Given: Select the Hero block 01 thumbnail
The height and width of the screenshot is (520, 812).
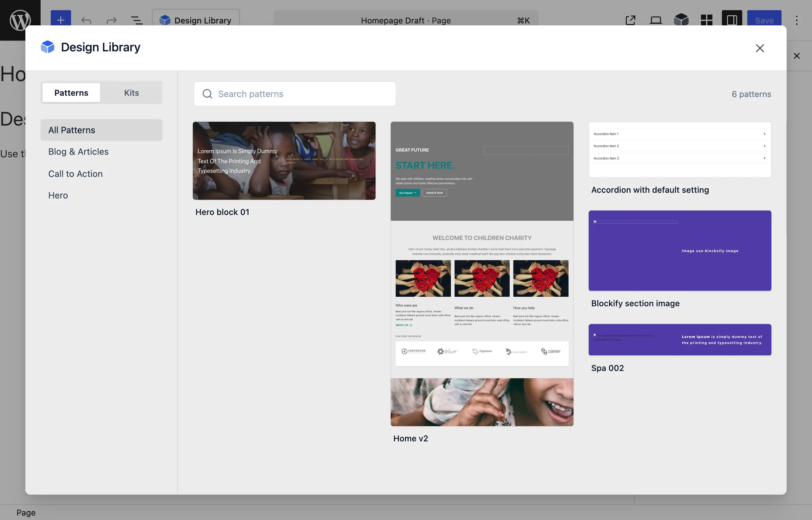Looking at the screenshot, I should [284, 161].
